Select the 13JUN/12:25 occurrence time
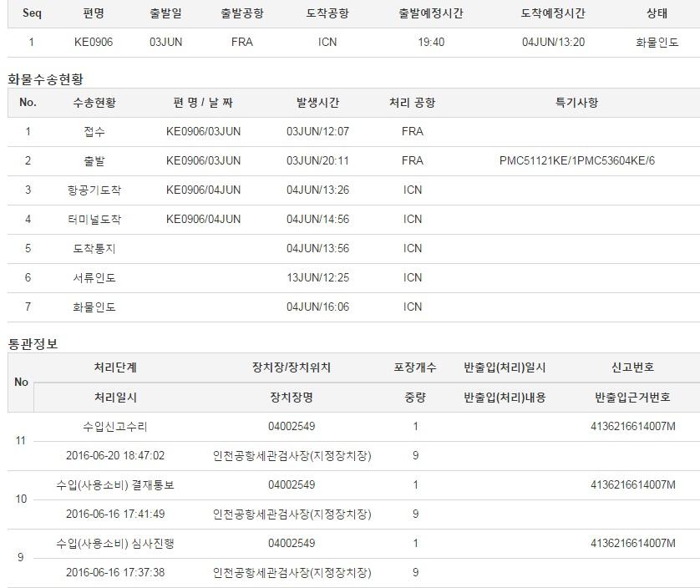 click(317, 277)
